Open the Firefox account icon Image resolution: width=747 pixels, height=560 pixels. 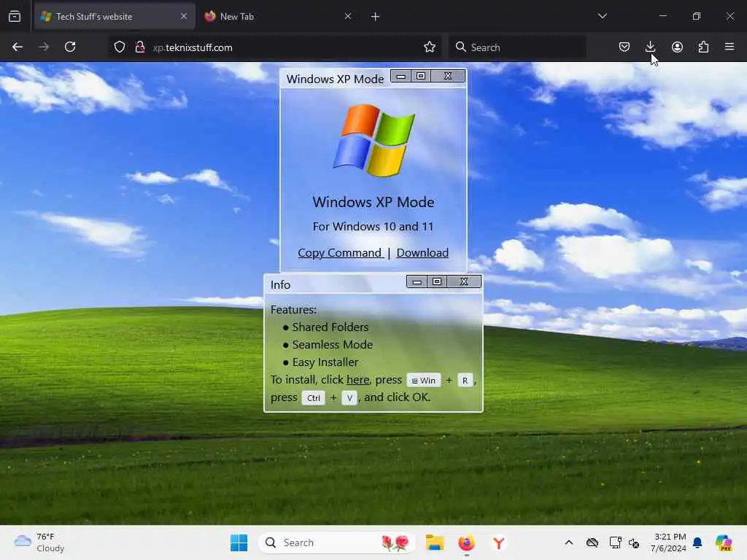click(677, 47)
